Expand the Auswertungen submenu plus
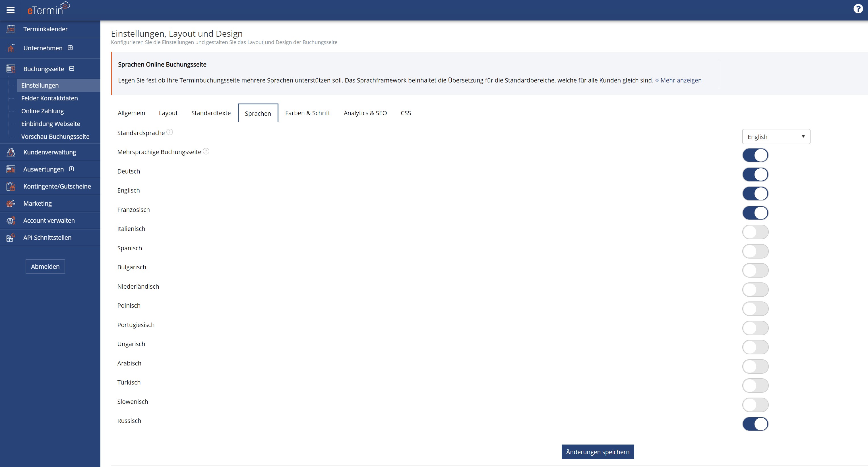This screenshot has width=868, height=467. [71, 169]
